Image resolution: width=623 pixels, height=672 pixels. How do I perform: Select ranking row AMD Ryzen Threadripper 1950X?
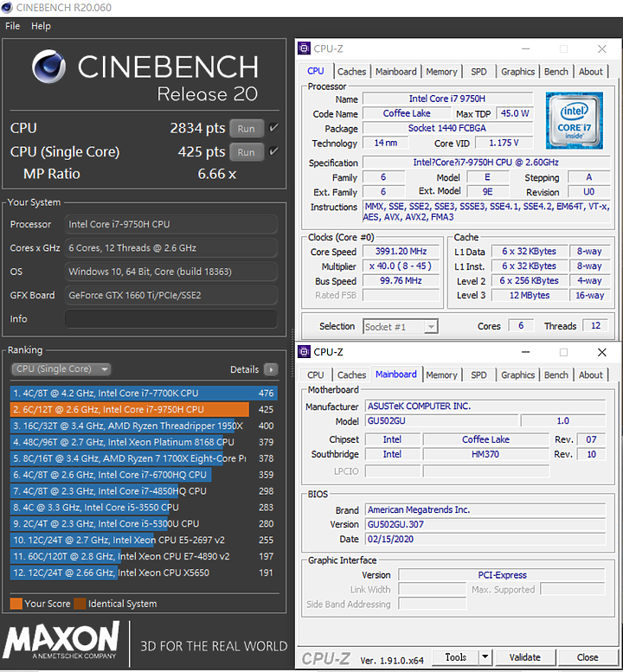click(144, 426)
